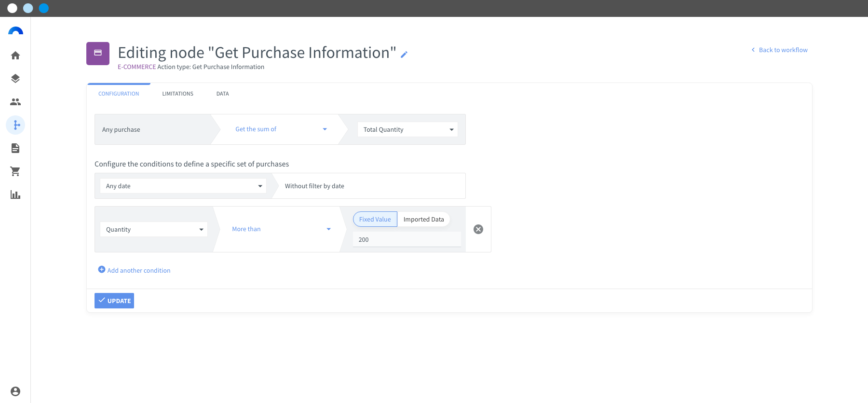
Task: Open the Any date dropdown
Action: (183, 186)
